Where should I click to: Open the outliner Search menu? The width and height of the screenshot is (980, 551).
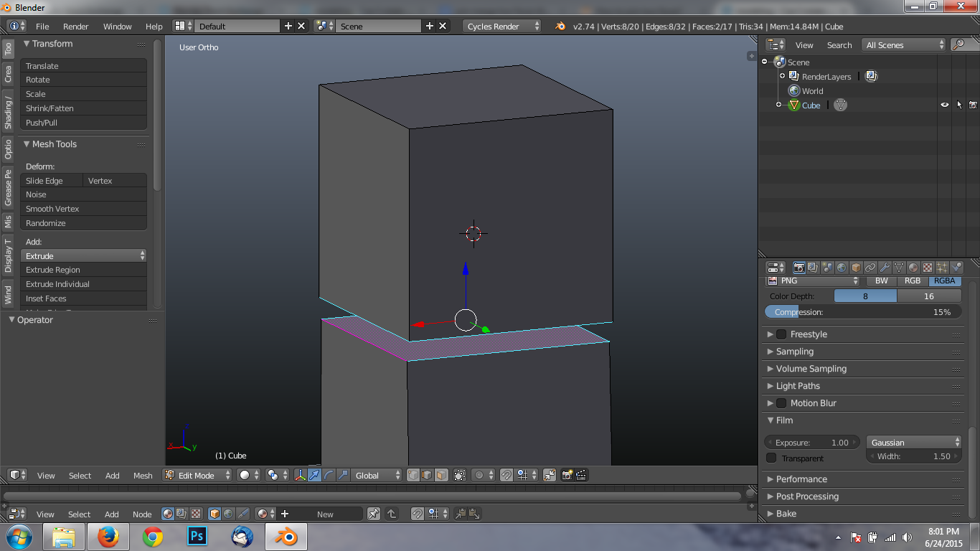839,44
